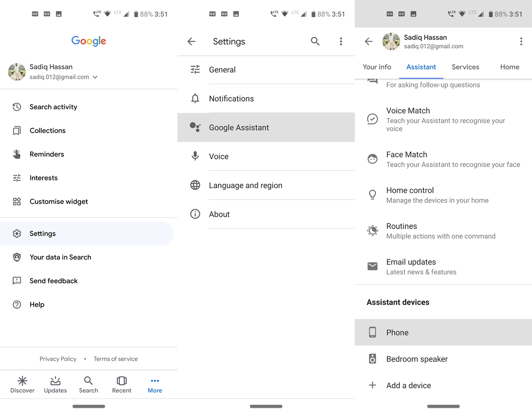Tap the profile photo in the Assistant header

click(x=391, y=41)
